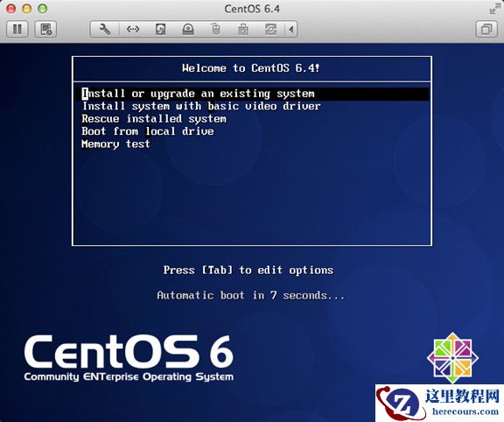
Task: Open the snapshot manager icon
Action: 45,29
